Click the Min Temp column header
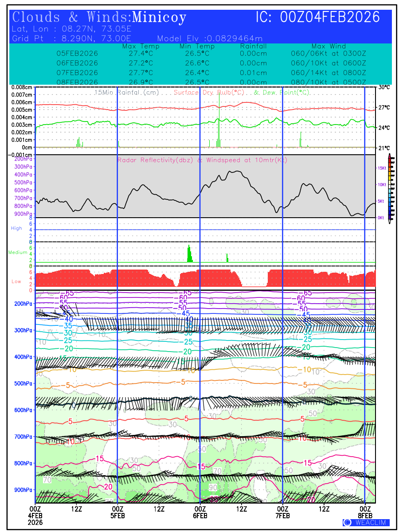 [197, 46]
